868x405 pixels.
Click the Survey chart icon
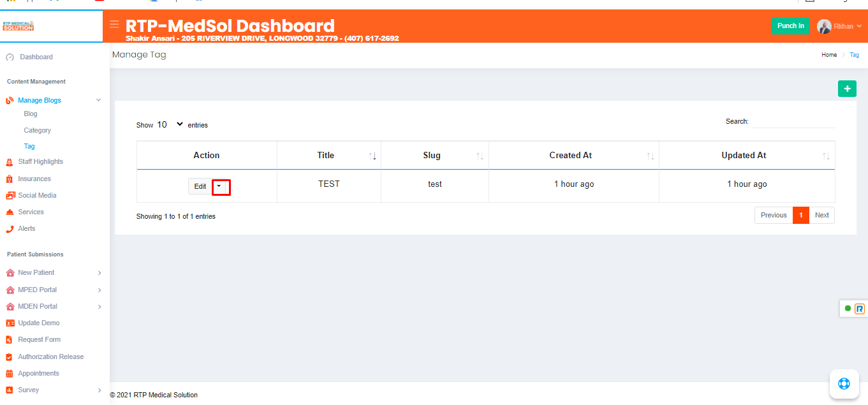click(10, 390)
